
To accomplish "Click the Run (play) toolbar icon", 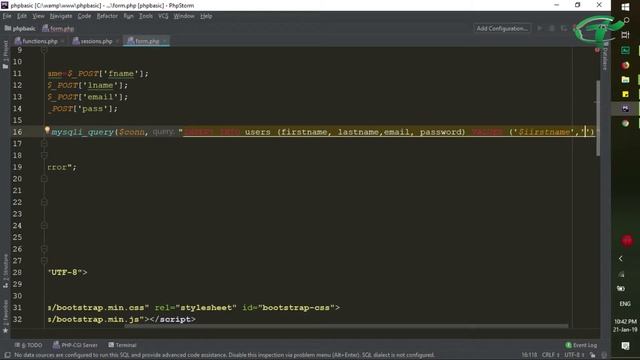I will pos(540,28).
